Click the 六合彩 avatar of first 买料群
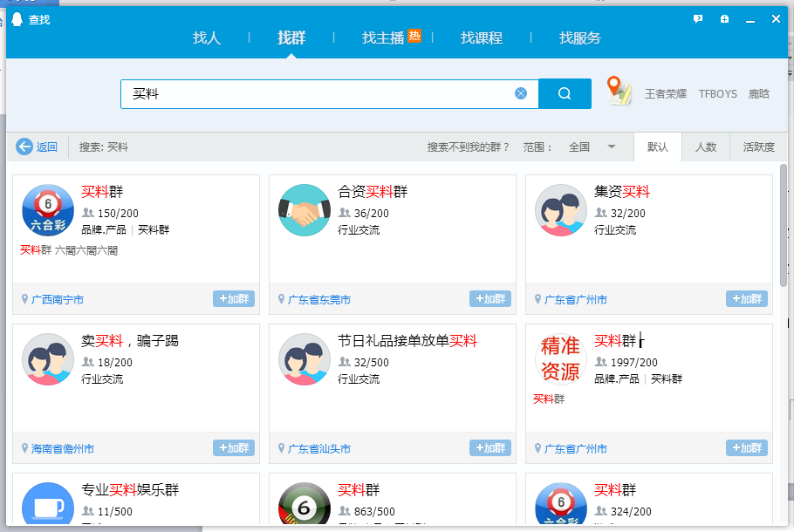 [47, 210]
